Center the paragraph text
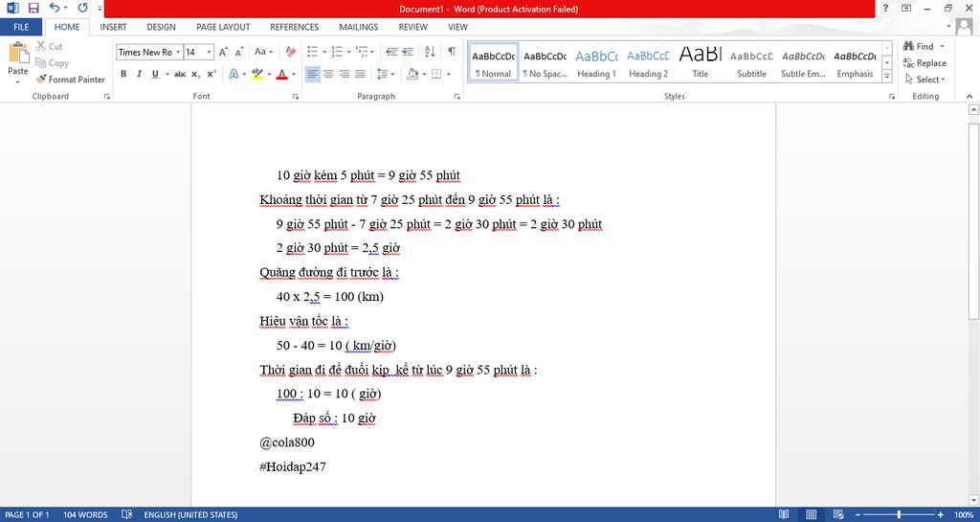 coord(328,74)
